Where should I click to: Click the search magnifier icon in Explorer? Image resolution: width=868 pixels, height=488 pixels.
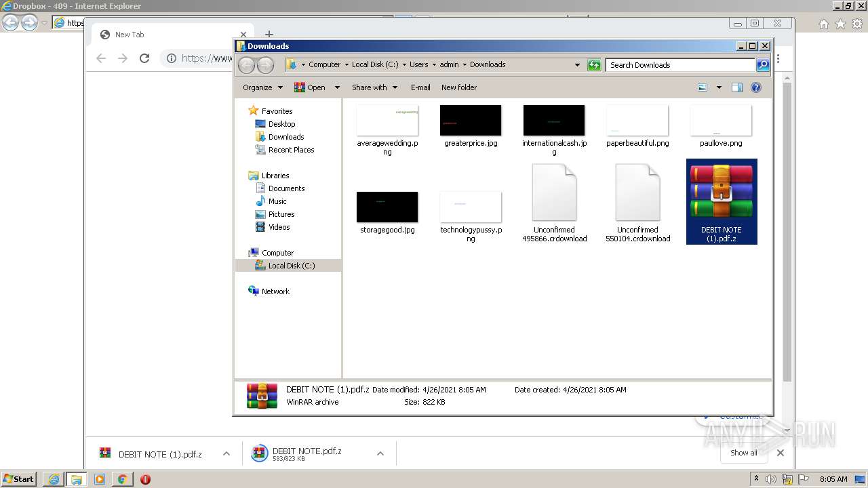(763, 65)
